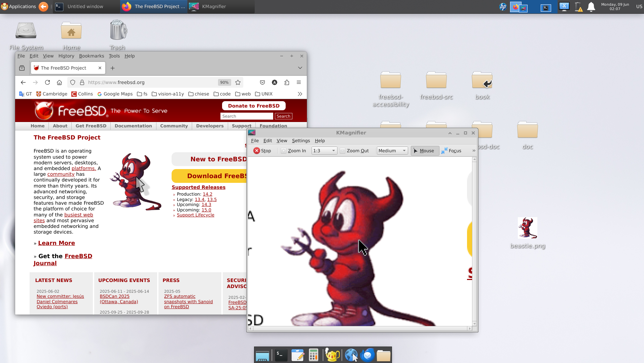644x363 pixels.
Task: Open the UNIX bookmarks folder
Action: [264, 94]
